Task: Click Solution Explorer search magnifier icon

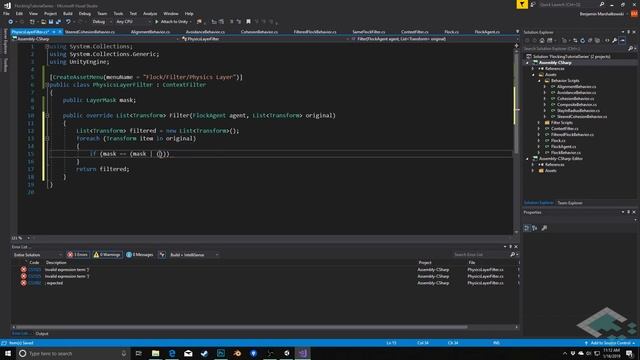Action: coord(631,49)
